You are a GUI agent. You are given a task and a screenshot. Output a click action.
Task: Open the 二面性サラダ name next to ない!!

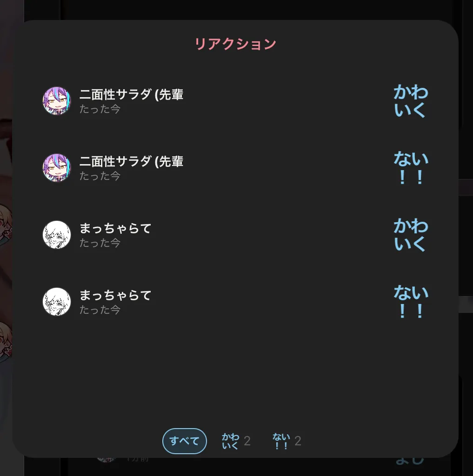[131, 161]
